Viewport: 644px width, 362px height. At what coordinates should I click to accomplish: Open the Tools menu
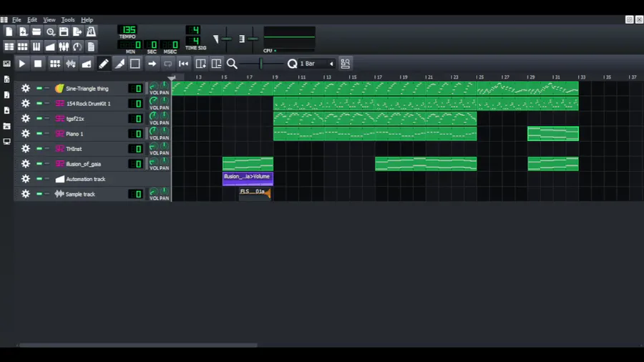(x=68, y=20)
